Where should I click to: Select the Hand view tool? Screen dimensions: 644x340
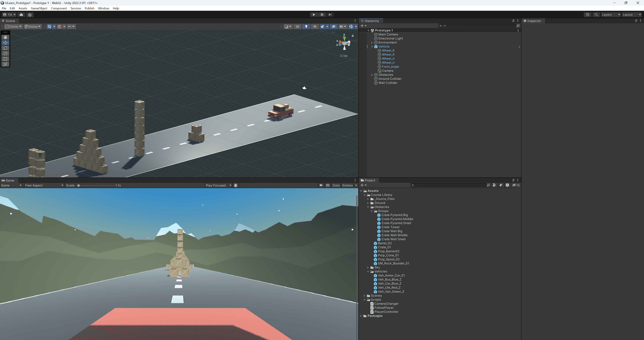[5, 37]
